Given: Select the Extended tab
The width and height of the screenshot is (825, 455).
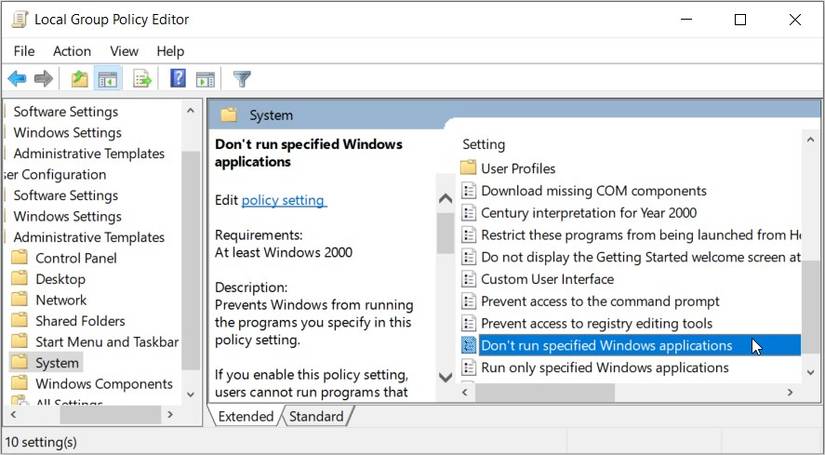Looking at the screenshot, I should [x=246, y=416].
